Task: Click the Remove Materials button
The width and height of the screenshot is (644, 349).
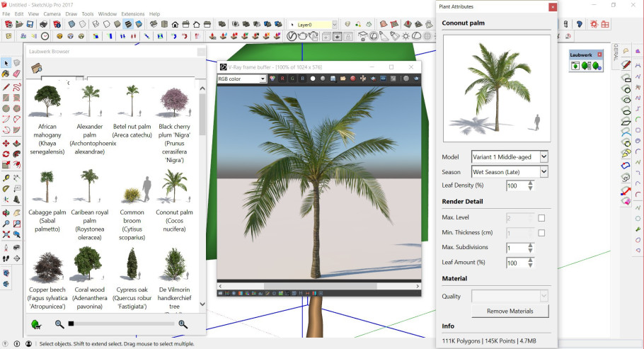Action: click(x=510, y=311)
